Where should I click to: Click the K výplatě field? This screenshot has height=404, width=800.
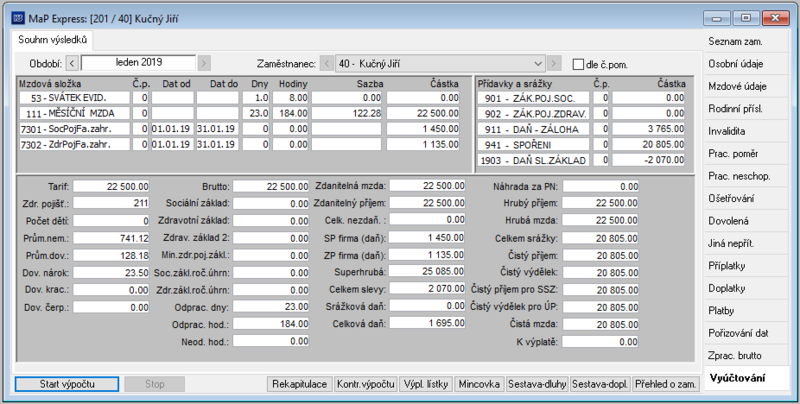pyautogui.click(x=601, y=342)
